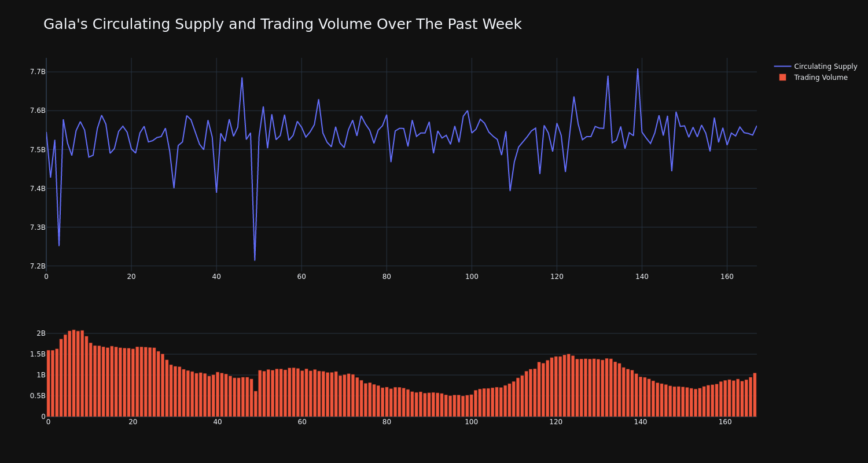Click the 1B label on volume axis
Image resolution: width=868 pixels, height=463 pixels.
(x=41, y=375)
